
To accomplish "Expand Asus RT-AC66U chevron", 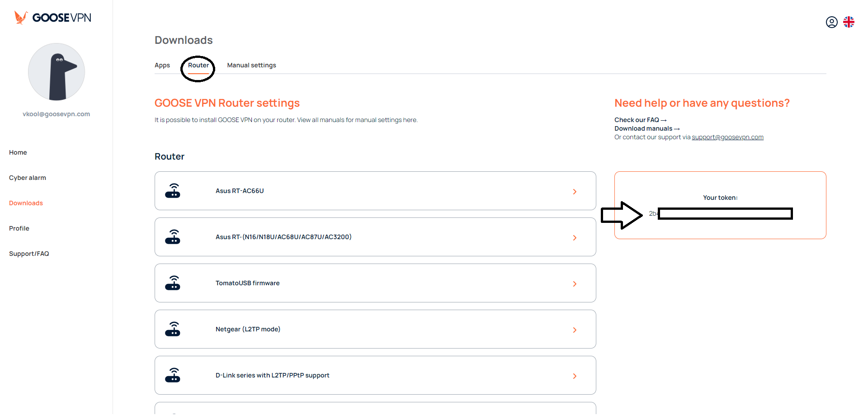I will coord(575,192).
